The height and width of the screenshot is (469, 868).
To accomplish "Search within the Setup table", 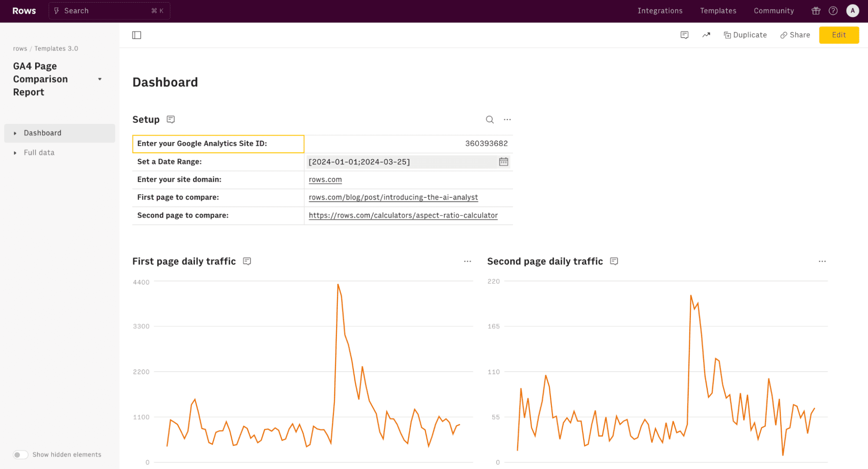I will (x=489, y=120).
